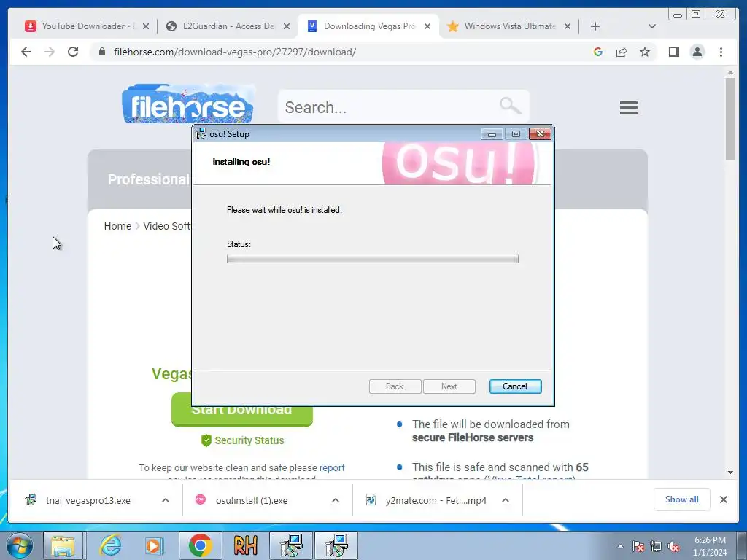The image size is (747, 560).
Task: Cancel the osu! installation
Action: click(515, 386)
